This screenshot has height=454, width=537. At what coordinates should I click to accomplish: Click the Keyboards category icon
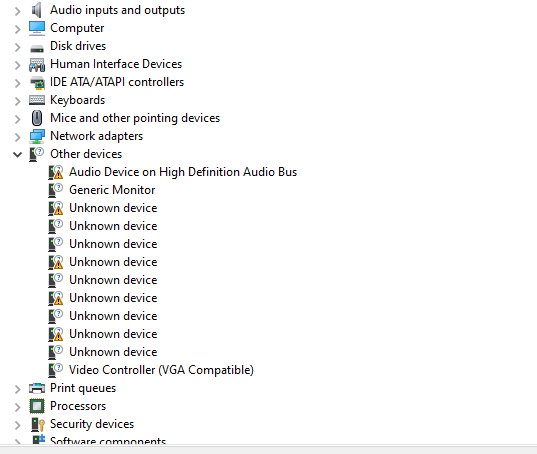[x=37, y=100]
